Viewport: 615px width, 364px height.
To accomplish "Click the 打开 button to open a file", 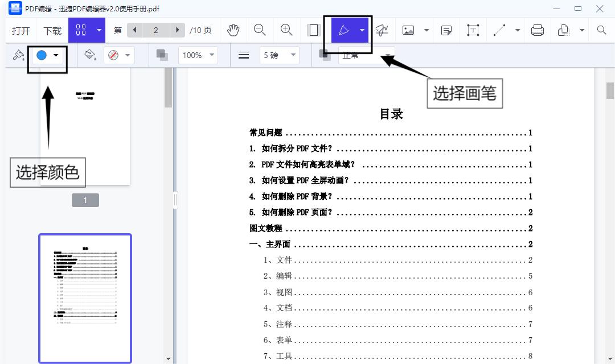I will (x=20, y=30).
